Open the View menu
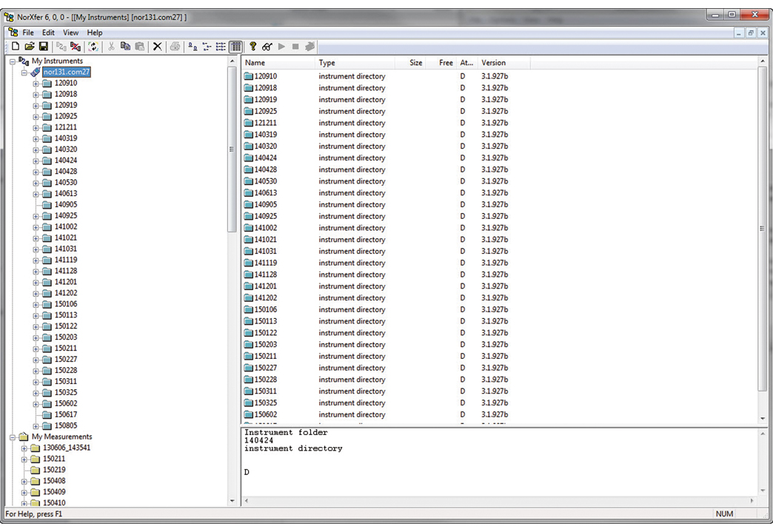773x532 pixels. pos(70,33)
